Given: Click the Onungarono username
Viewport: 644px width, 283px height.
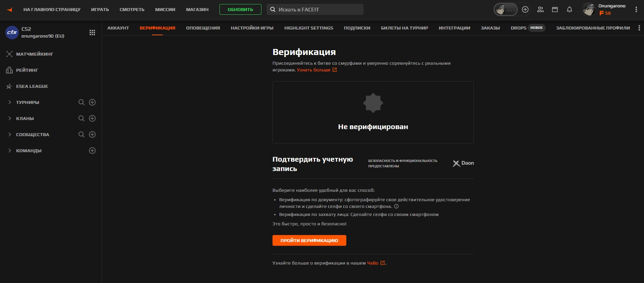Looking at the screenshot, I should pyautogui.click(x=612, y=6).
